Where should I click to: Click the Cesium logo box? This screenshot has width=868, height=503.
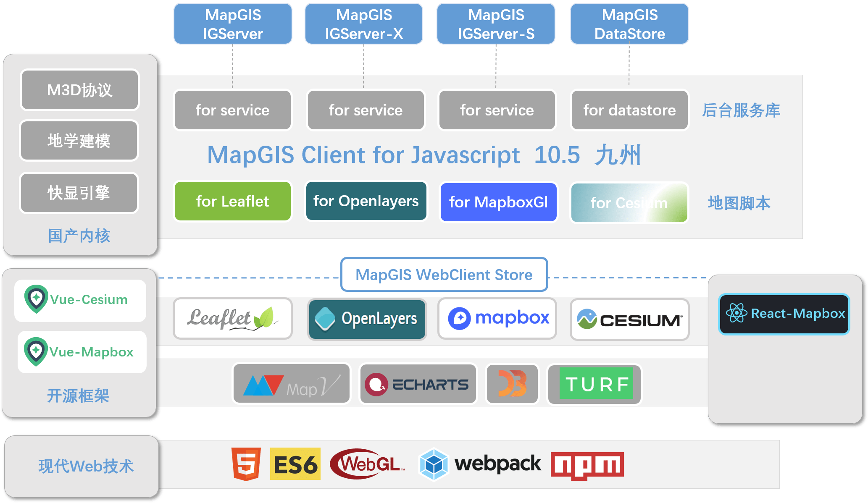pyautogui.click(x=629, y=319)
